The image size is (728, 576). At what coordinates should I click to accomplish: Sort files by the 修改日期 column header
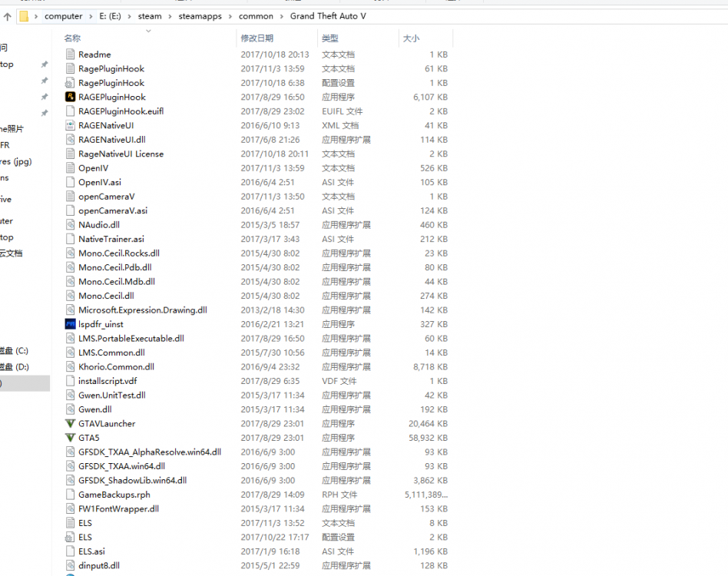click(x=256, y=38)
